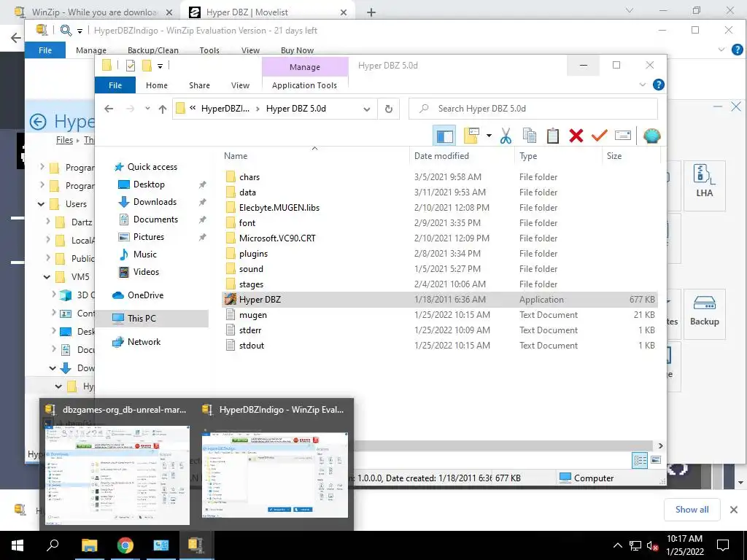Viewport: 747px width, 560px height.
Task: Open the Share ribbon tab
Action: 199,85
